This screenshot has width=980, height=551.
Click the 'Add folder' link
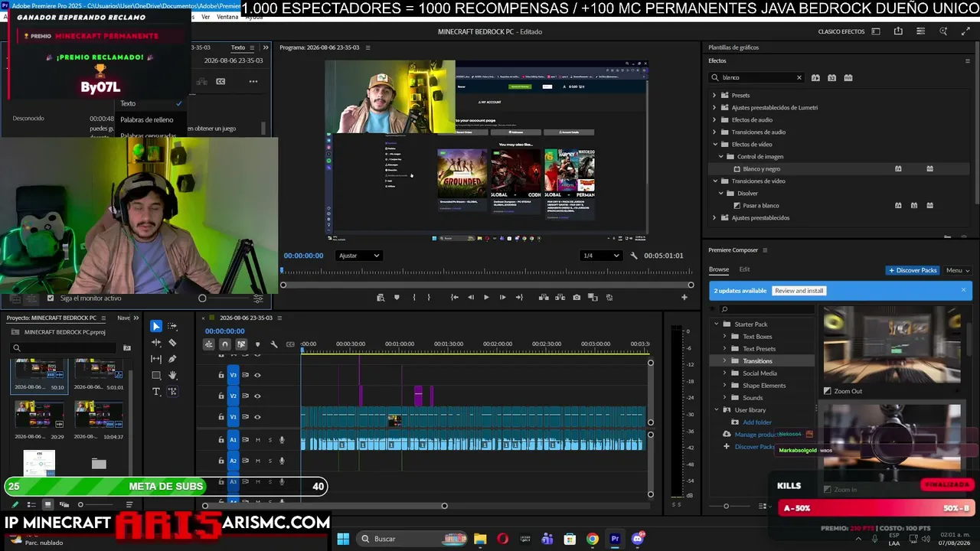[757, 422]
